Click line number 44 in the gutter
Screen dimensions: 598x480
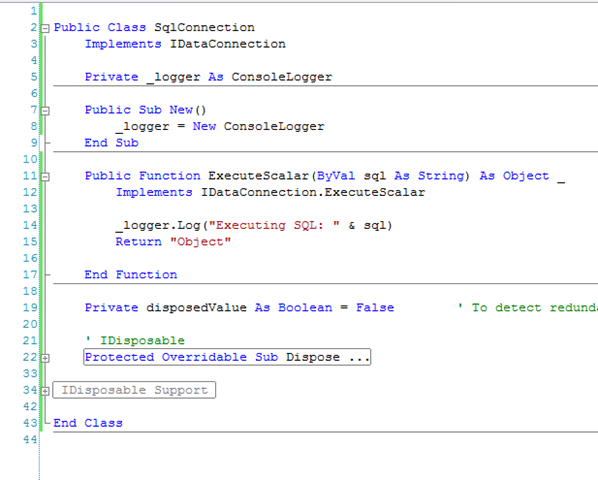tap(30, 439)
